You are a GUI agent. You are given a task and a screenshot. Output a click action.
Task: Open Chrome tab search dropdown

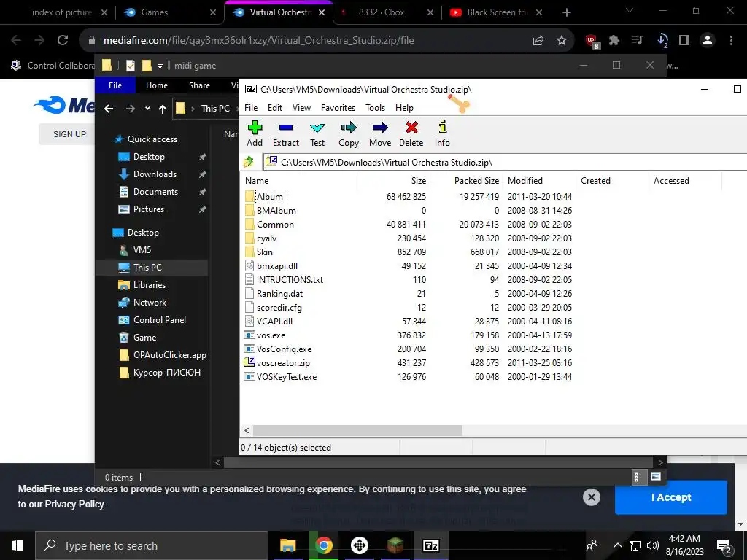(629, 10)
